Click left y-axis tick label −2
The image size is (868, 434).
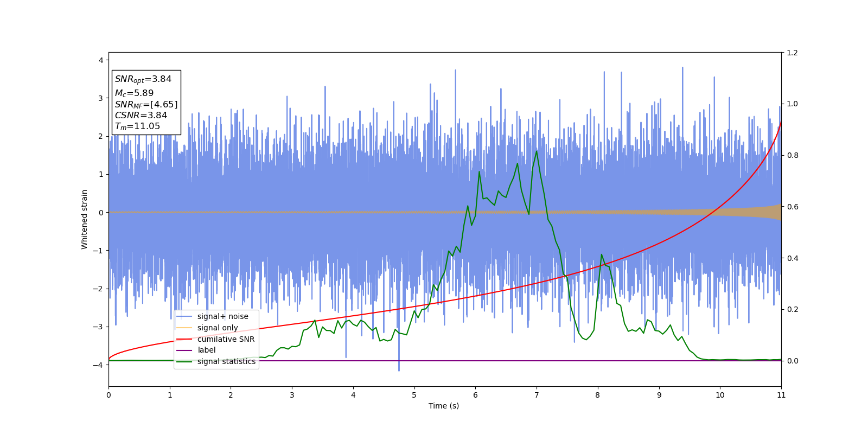coord(99,289)
